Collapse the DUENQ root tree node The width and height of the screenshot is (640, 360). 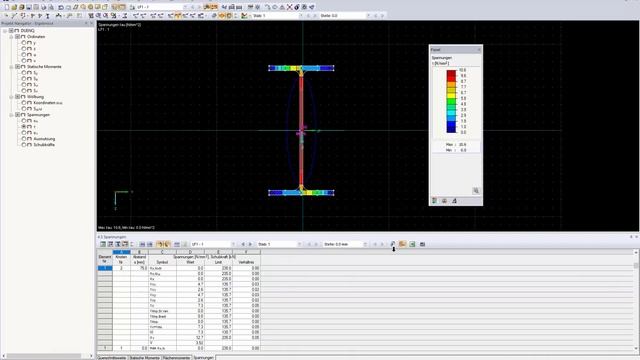click(x=5, y=31)
